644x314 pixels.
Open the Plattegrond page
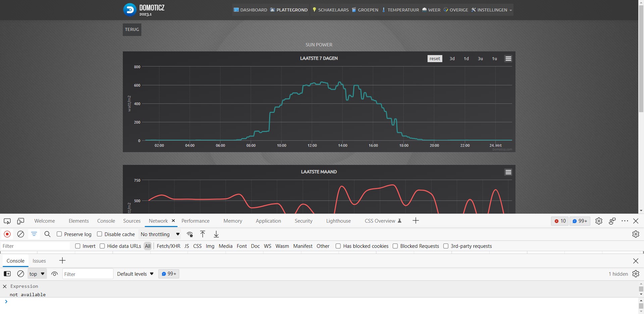click(289, 10)
